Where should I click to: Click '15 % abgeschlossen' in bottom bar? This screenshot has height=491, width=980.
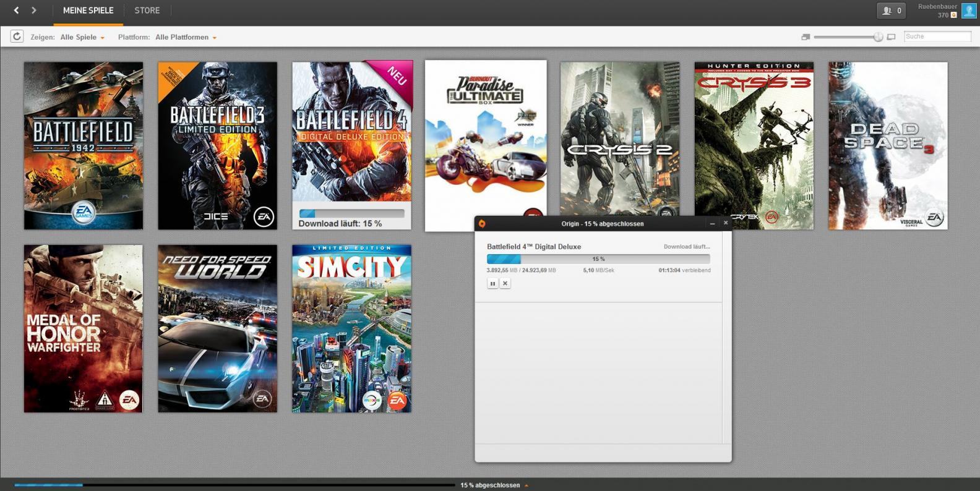pos(490,485)
